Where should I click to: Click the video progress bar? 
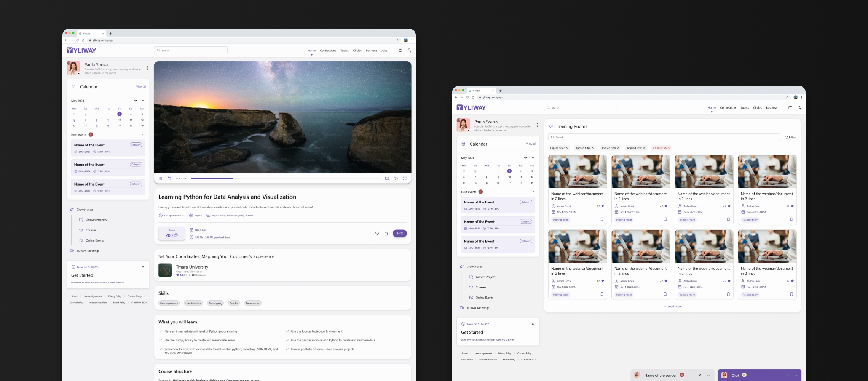(x=285, y=178)
